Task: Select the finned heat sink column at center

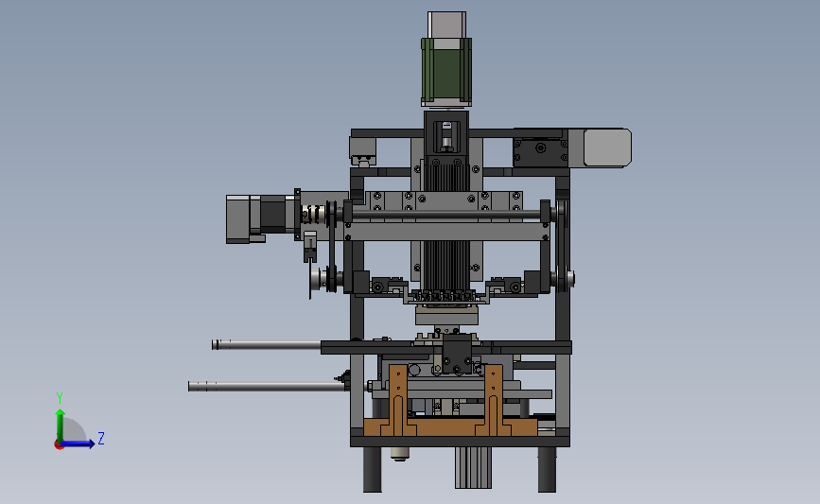Action: (x=445, y=228)
